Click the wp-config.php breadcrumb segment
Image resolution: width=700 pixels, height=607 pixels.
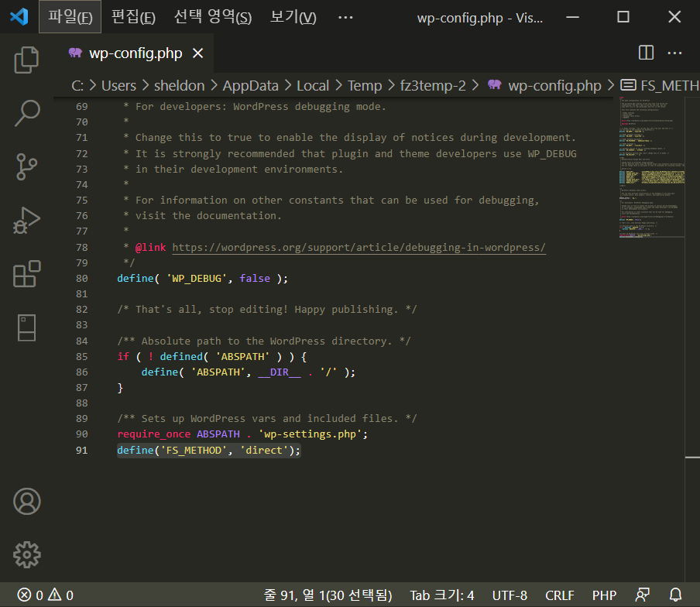[x=554, y=85]
